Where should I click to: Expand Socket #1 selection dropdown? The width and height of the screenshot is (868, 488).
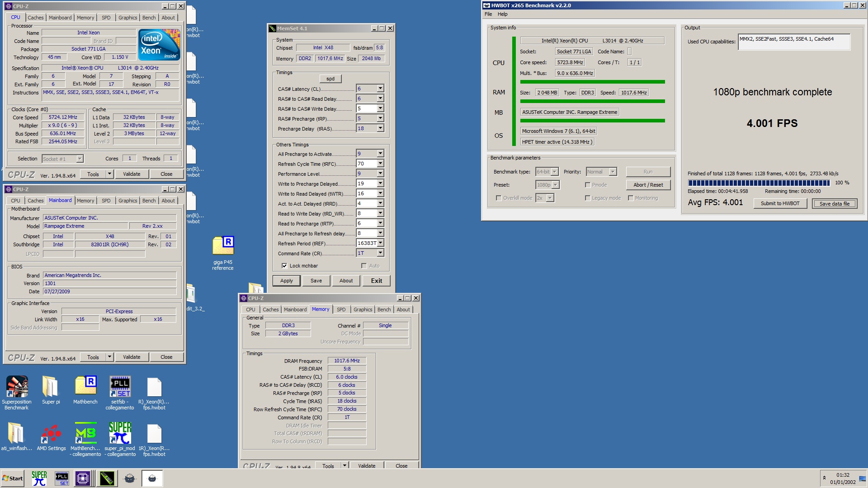pyautogui.click(x=80, y=159)
